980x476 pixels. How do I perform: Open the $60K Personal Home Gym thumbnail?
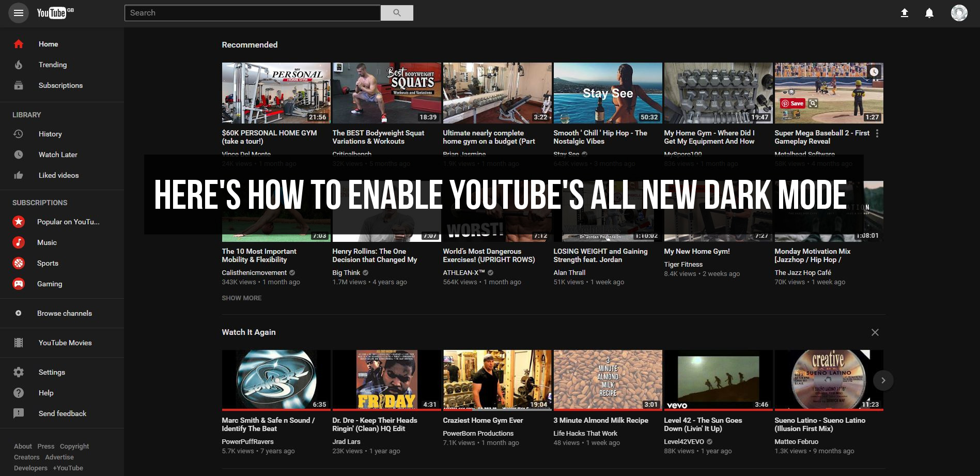coord(276,93)
